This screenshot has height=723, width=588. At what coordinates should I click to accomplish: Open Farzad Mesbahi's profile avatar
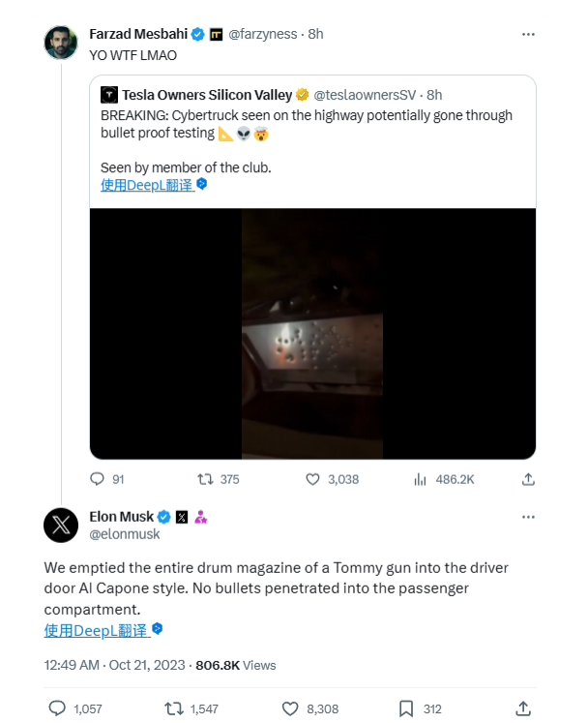click(x=61, y=43)
